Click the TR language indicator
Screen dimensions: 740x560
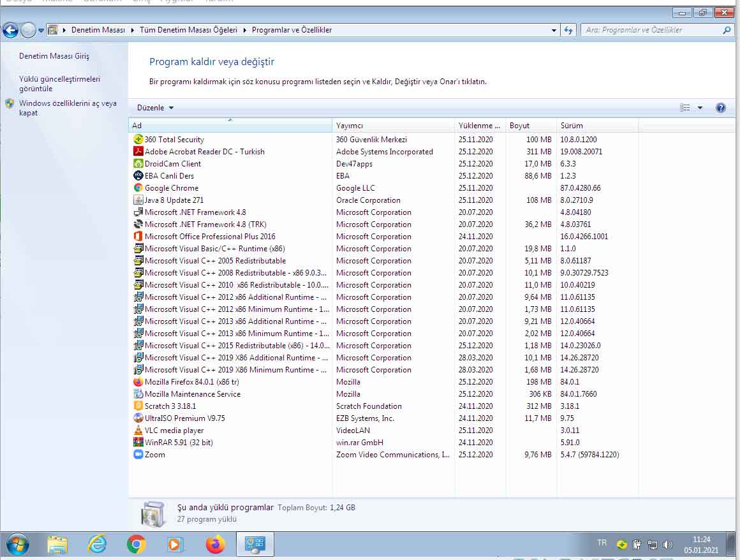pyautogui.click(x=602, y=543)
